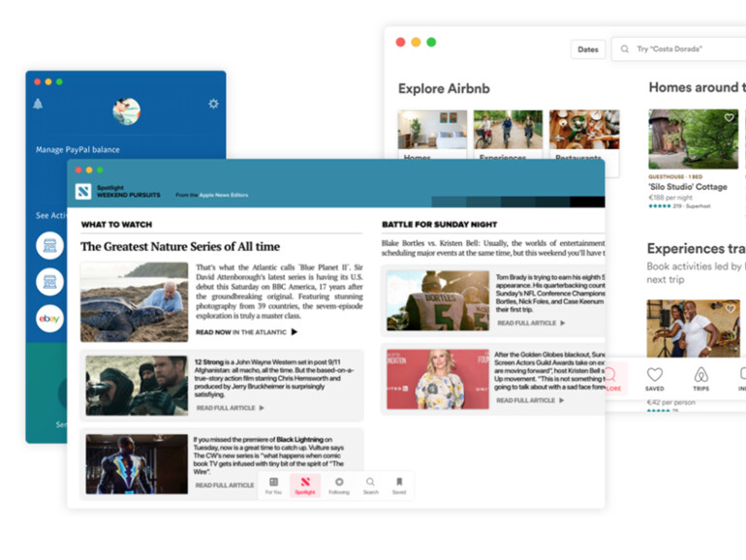
Task: Switch to the Spotlight tab in News
Action: point(305,485)
